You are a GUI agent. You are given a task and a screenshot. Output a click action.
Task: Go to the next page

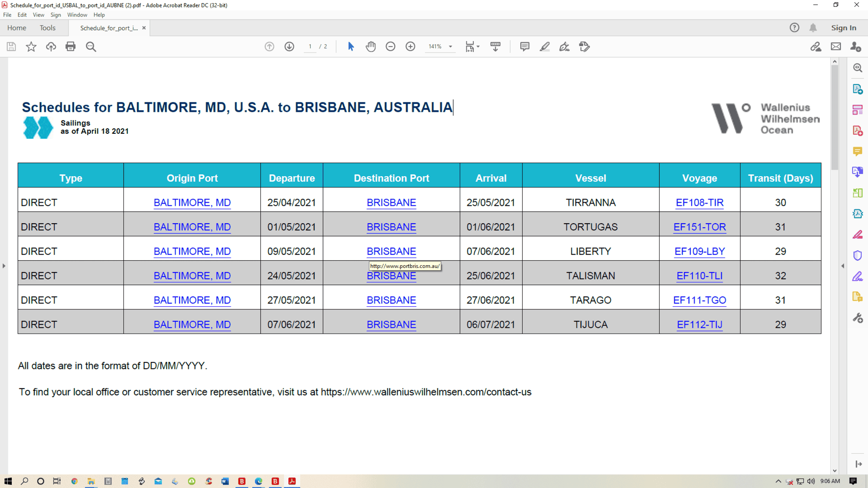[289, 47]
